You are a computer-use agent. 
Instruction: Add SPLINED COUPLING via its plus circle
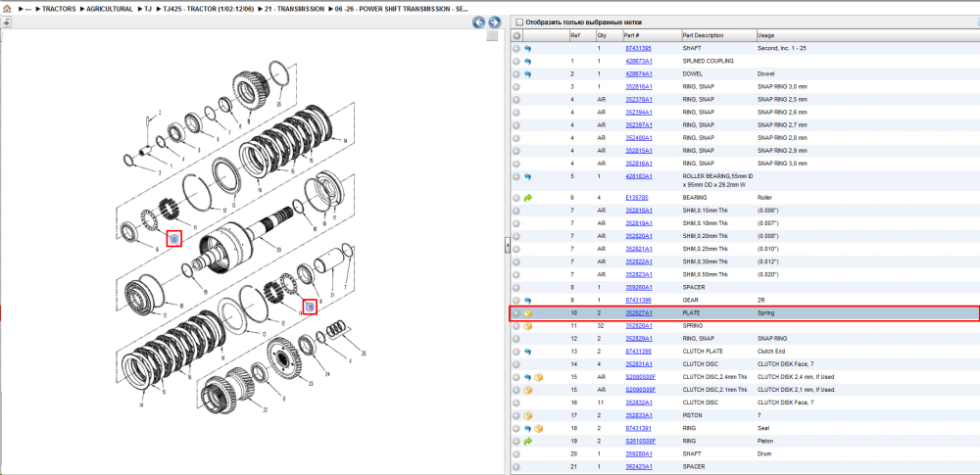[x=516, y=62]
